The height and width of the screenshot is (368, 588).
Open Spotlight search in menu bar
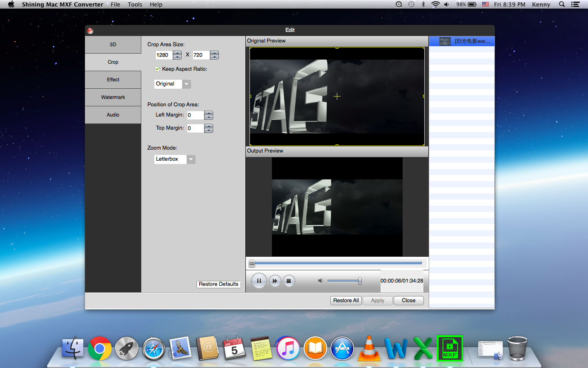tap(562, 4)
